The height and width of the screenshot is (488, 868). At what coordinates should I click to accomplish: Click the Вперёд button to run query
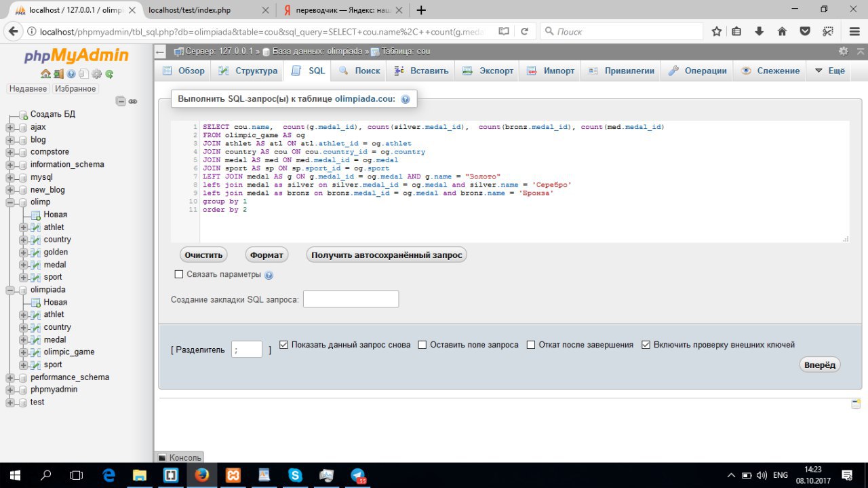(820, 364)
